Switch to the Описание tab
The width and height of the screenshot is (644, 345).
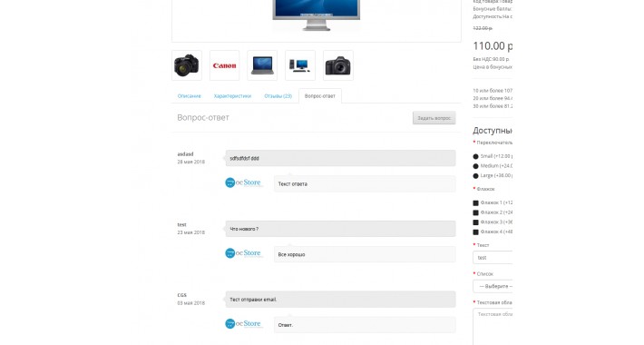tap(190, 96)
